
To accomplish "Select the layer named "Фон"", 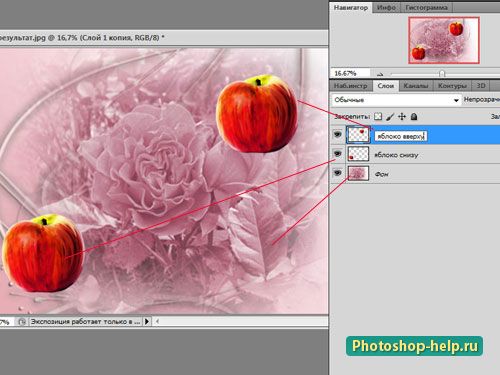I will [x=381, y=174].
